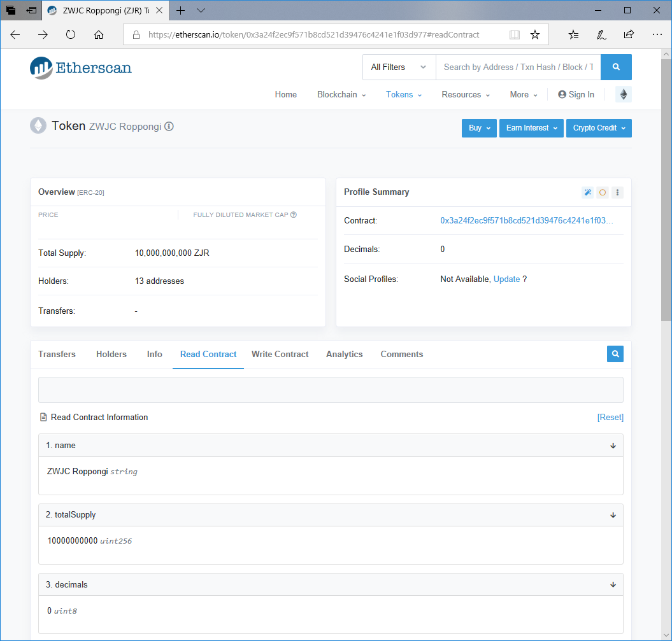Switch to the Comments tab
The image size is (672, 641).
tap(401, 354)
